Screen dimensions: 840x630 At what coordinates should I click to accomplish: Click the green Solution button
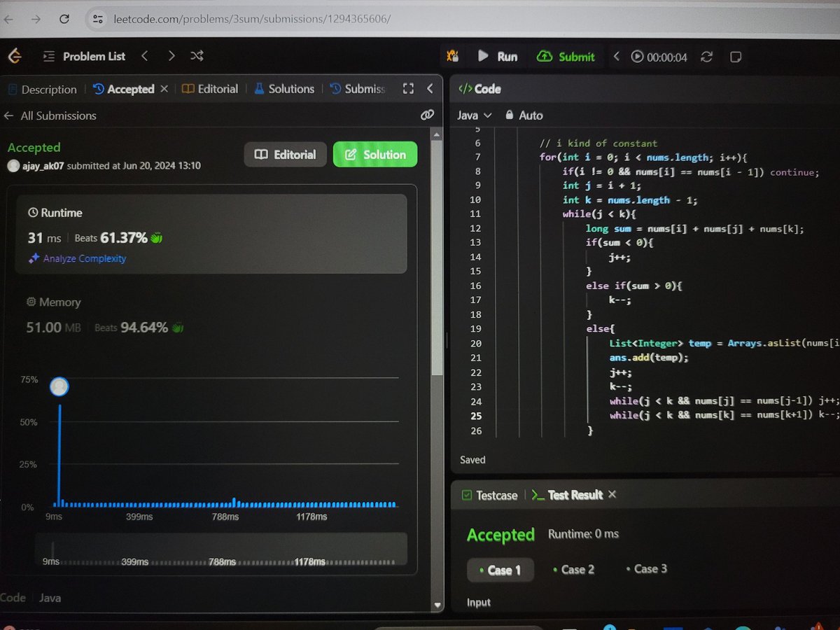375,155
